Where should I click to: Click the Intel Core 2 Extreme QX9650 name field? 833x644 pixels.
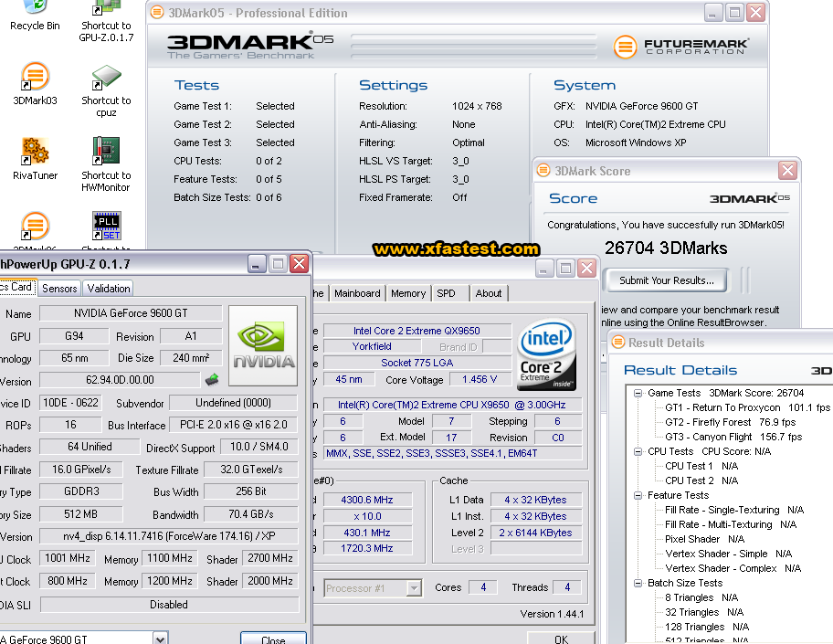417,331
